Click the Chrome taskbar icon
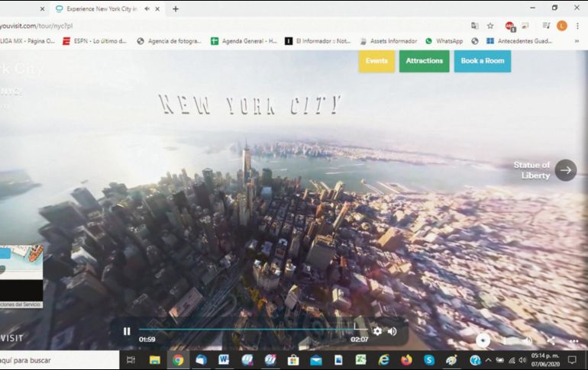This screenshot has height=370, width=588. [178, 360]
